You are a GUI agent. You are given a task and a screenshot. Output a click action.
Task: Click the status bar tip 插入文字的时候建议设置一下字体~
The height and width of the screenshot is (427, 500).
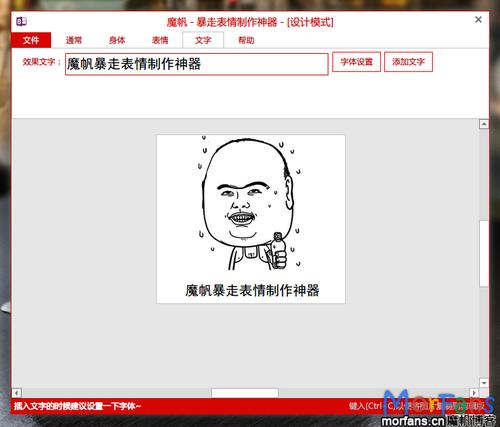(x=77, y=406)
